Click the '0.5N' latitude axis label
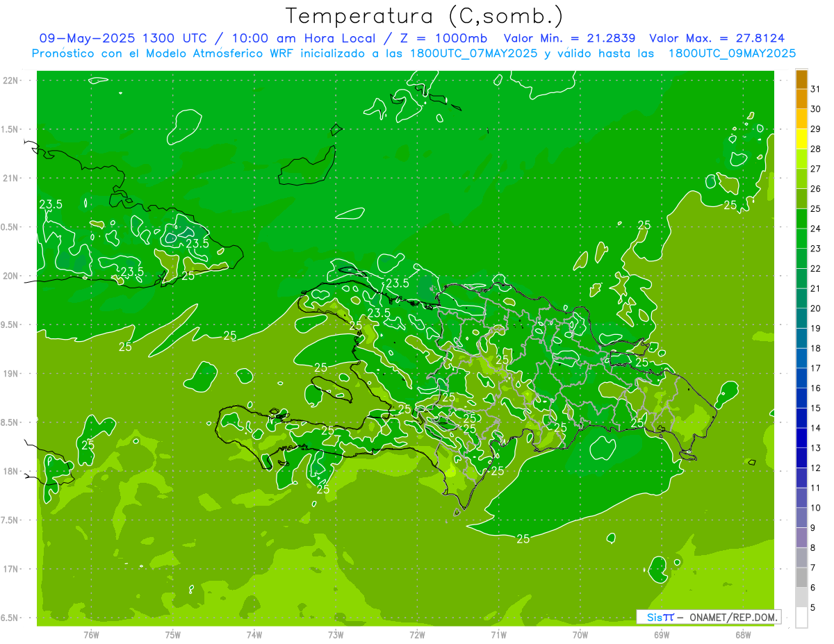The width and height of the screenshot is (834, 644). (10, 227)
